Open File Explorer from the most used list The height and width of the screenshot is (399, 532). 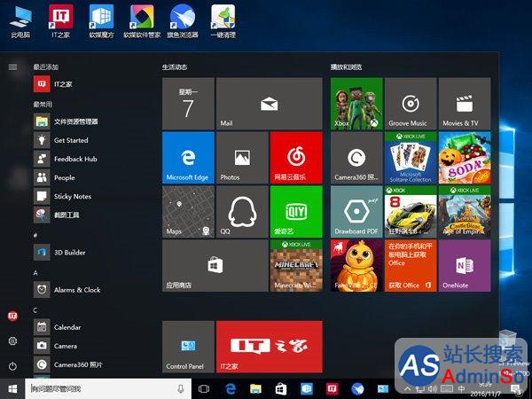(x=90, y=121)
